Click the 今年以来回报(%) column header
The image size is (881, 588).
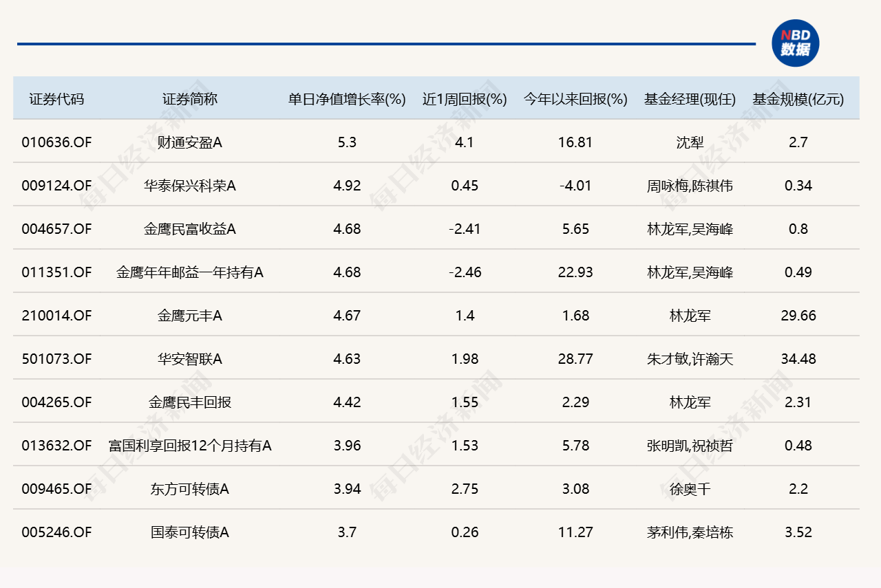[x=575, y=99]
